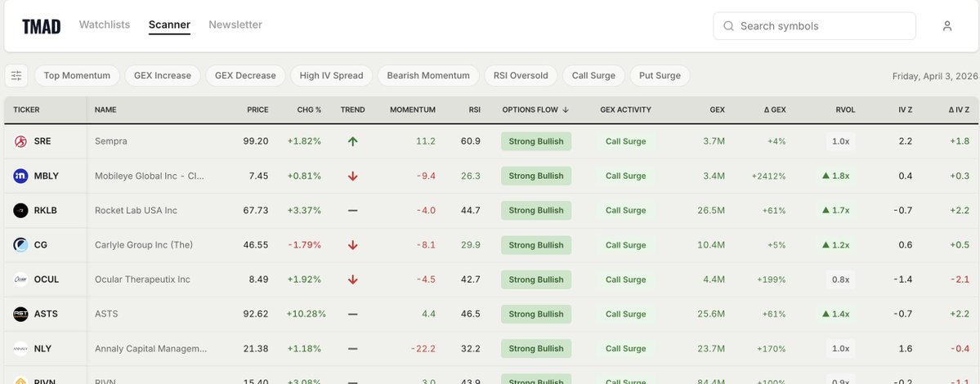Apply the GEX Increase filter
This screenshot has height=384, width=980.
[x=163, y=75]
